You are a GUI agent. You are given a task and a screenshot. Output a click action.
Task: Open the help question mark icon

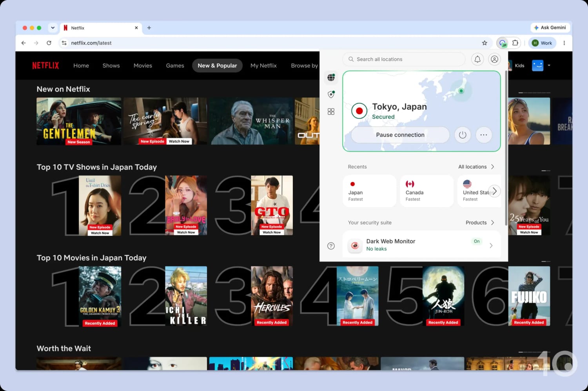[331, 246]
